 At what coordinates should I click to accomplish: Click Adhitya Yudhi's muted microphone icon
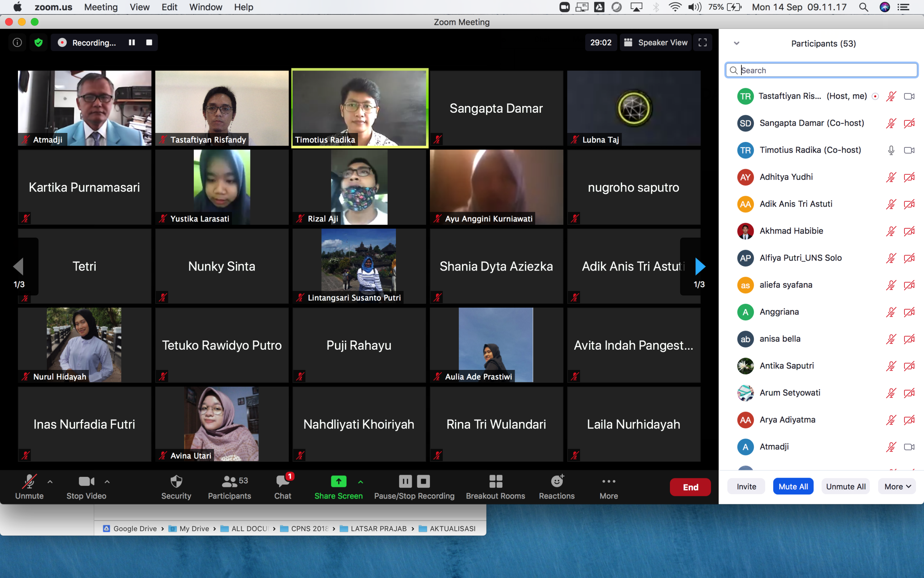pos(891,177)
